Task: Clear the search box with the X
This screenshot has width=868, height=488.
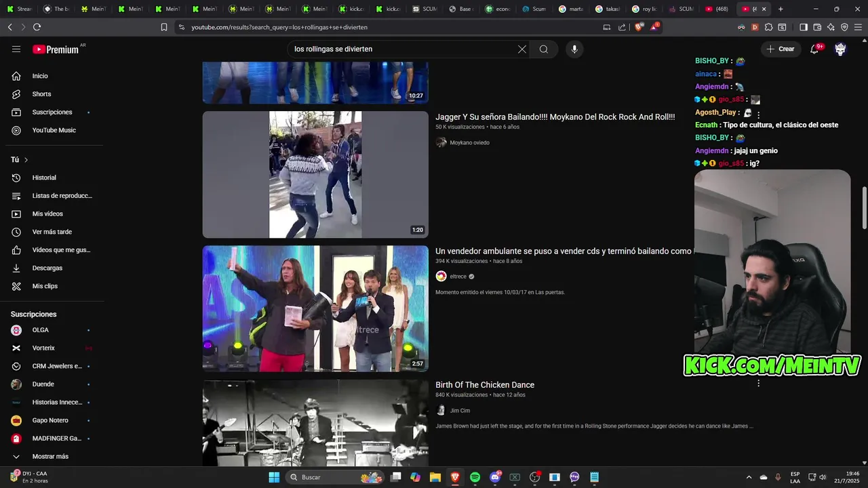Action: 522,49
